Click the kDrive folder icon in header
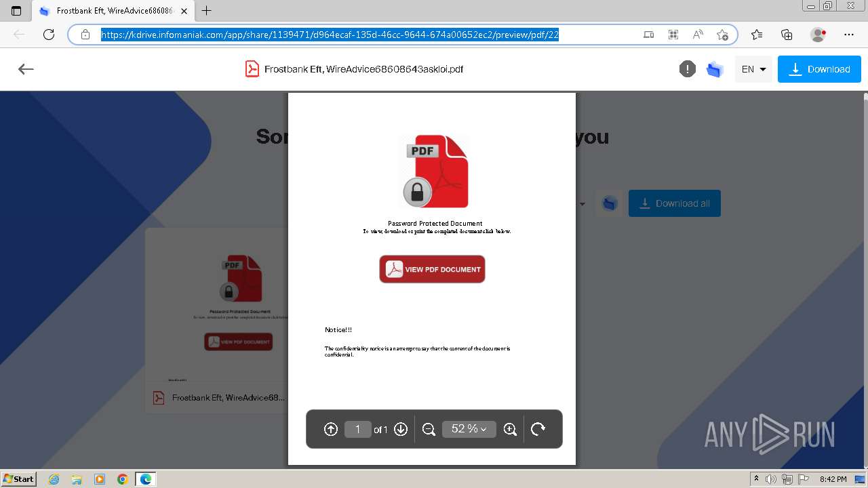 click(715, 69)
